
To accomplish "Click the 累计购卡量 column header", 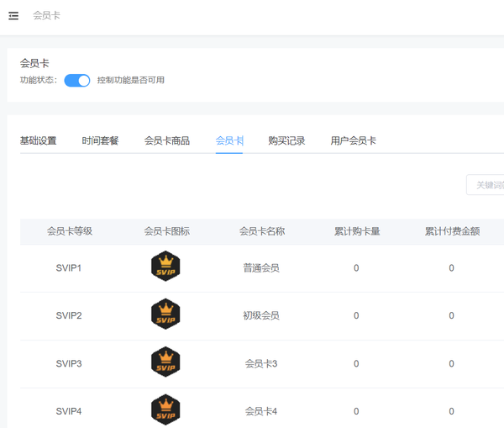I will pyautogui.click(x=357, y=231).
